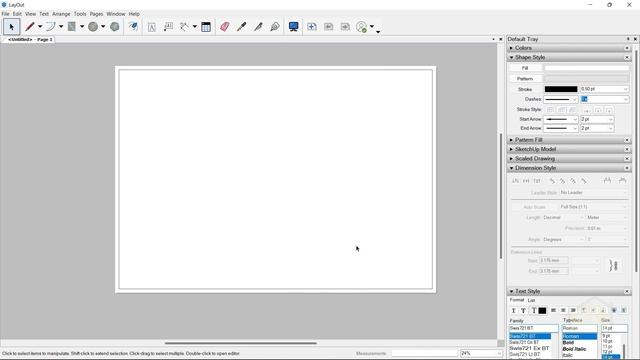Switch to Untitled - Page 1 tab
Viewport: 640px width, 360px height.
(x=29, y=40)
